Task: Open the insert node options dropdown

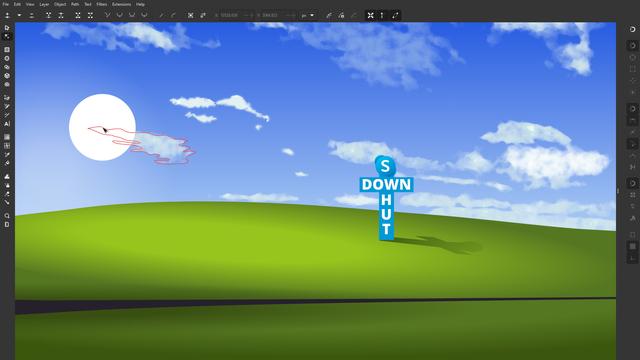Action: [19, 16]
